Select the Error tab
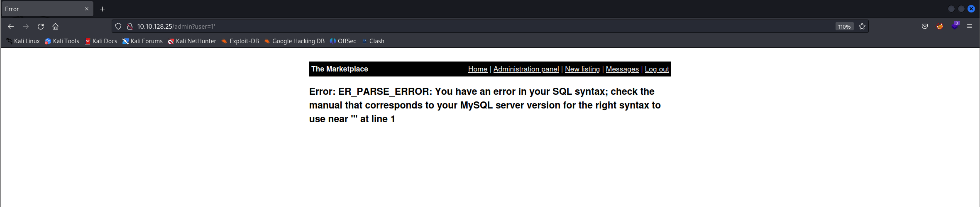 [x=42, y=9]
